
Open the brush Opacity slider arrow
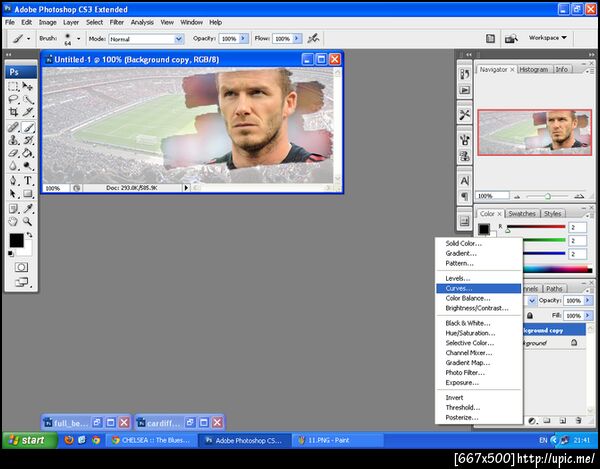(243, 38)
